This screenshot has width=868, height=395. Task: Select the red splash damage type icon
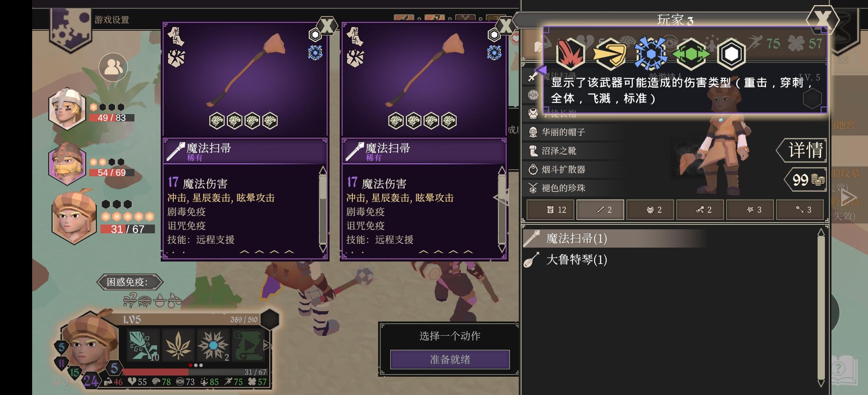(x=570, y=54)
